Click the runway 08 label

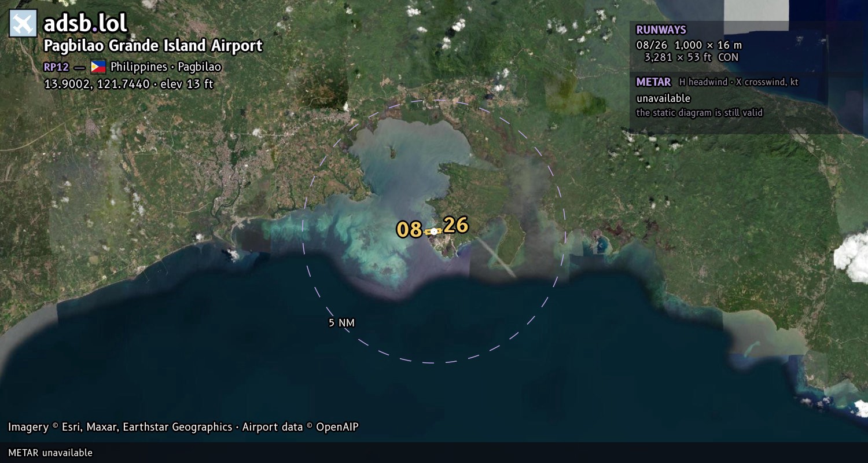(x=409, y=230)
